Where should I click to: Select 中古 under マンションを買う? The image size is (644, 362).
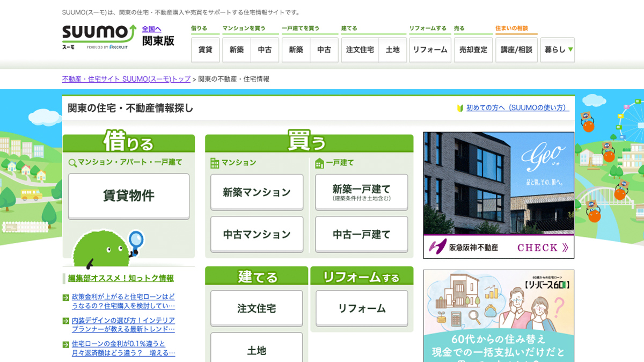point(265,50)
